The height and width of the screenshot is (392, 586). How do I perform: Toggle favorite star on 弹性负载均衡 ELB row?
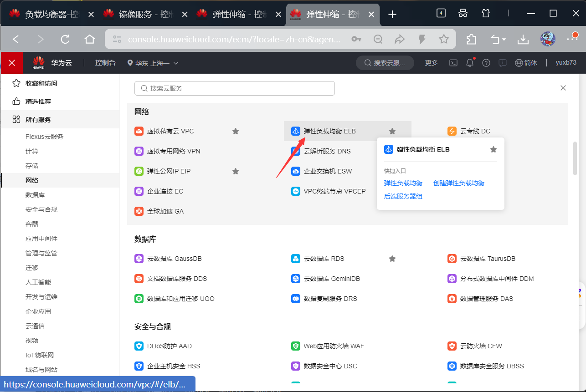tap(392, 131)
